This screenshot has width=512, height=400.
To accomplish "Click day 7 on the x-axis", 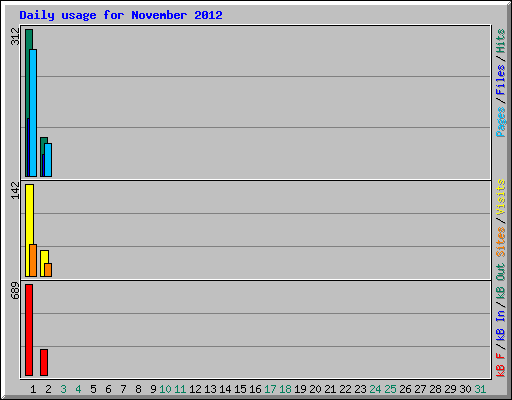I will point(123,389).
